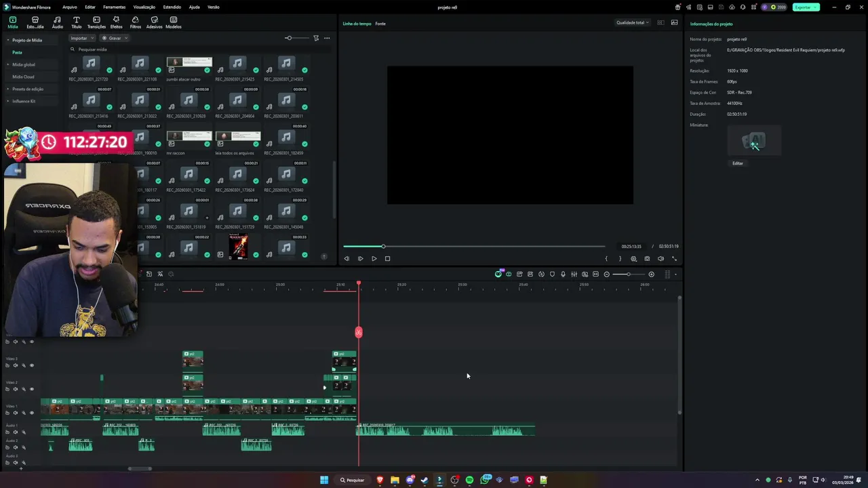This screenshot has height=488, width=868.
Task: Click the timeline zoom-in plus icon
Action: pyautogui.click(x=651, y=274)
